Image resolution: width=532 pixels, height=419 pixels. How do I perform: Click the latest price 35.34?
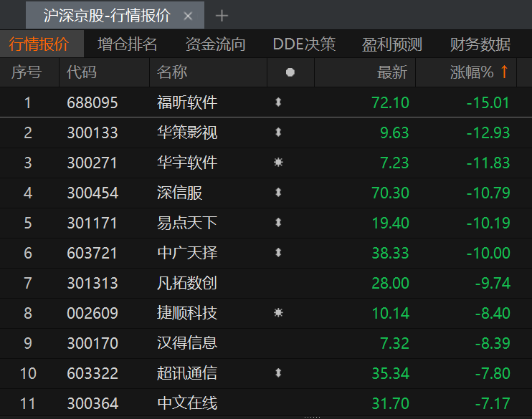pyautogui.click(x=390, y=374)
